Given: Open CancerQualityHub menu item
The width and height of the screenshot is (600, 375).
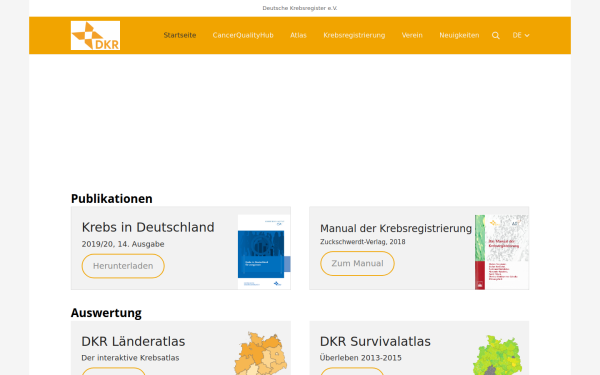Looking at the screenshot, I should tap(243, 35).
